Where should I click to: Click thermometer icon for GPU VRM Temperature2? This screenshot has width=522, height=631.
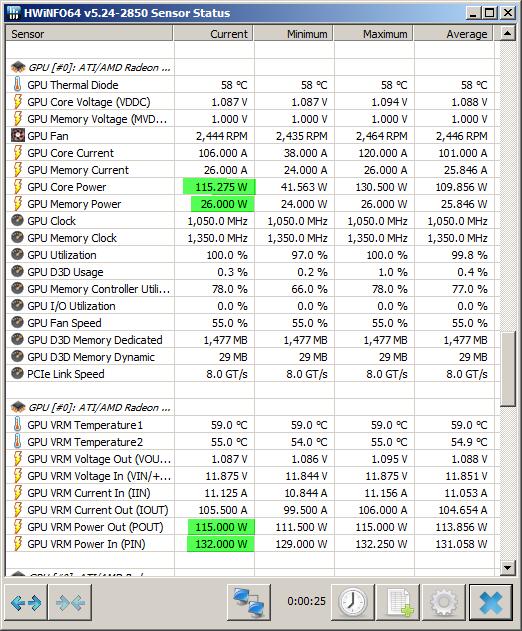(17, 442)
